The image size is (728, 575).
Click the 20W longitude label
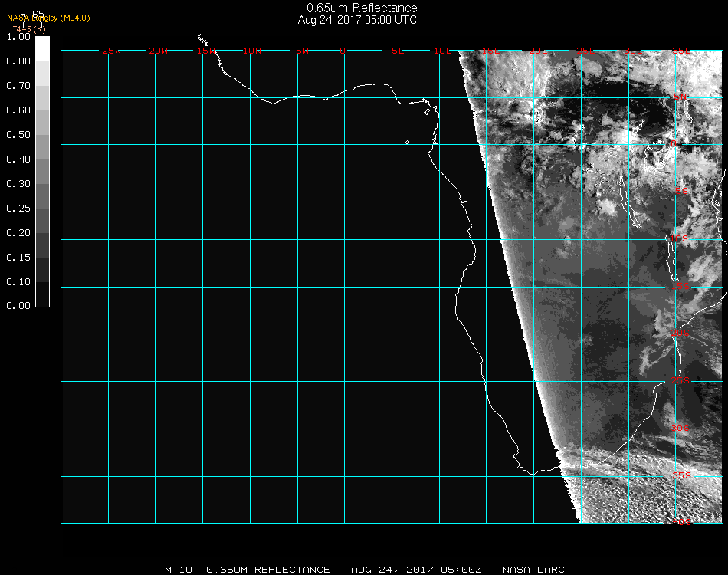coord(159,51)
